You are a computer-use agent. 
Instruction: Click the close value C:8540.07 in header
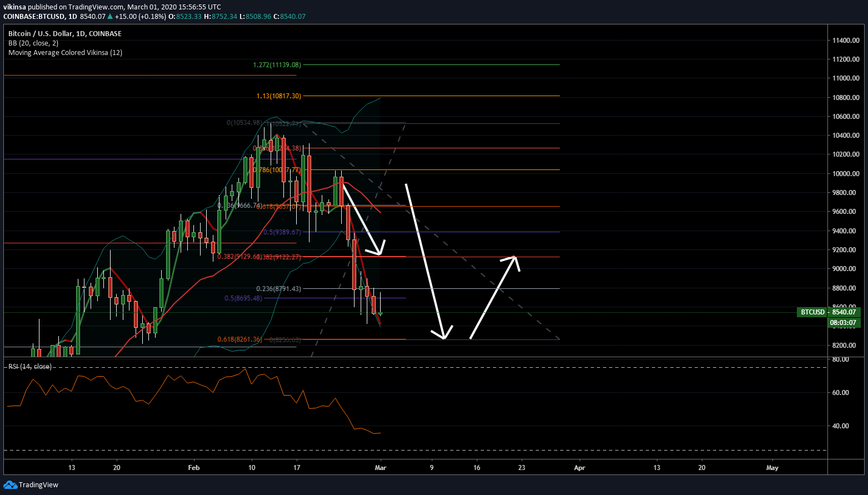(x=290, y=17)
